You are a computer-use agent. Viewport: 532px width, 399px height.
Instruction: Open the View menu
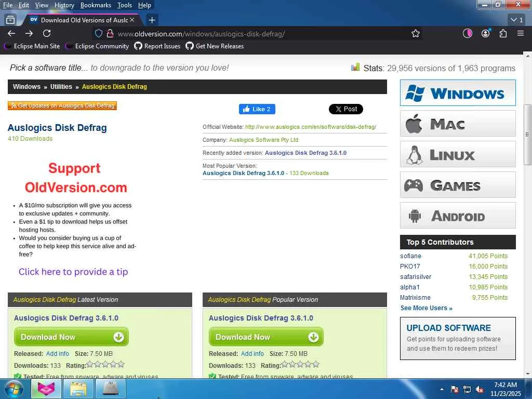pyautogui.click(x=42, y=5)
